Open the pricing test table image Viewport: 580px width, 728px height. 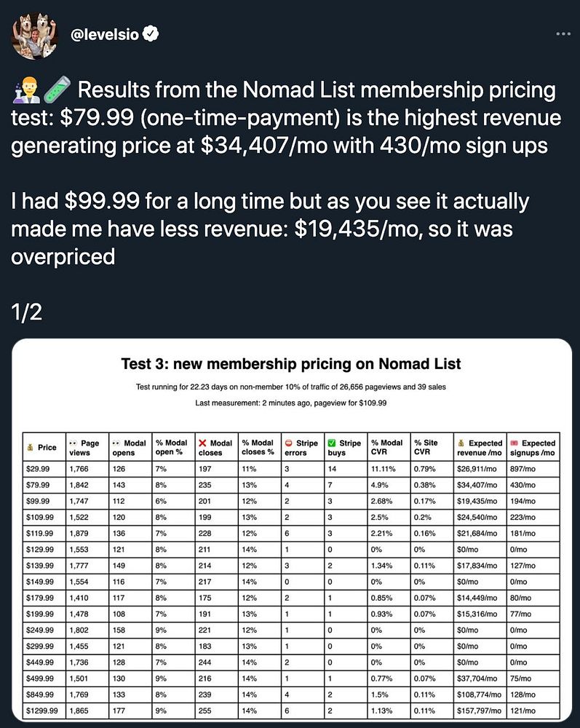[x=291, y=531]
